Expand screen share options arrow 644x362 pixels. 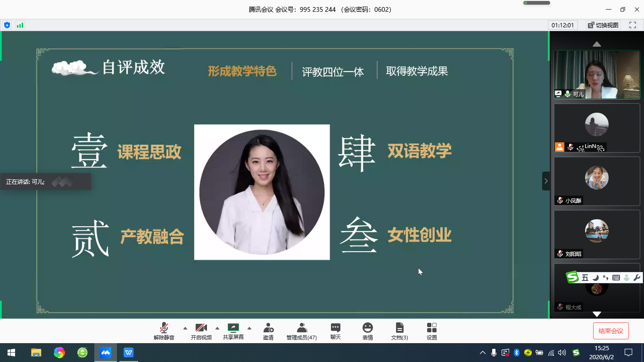[249, 328]
